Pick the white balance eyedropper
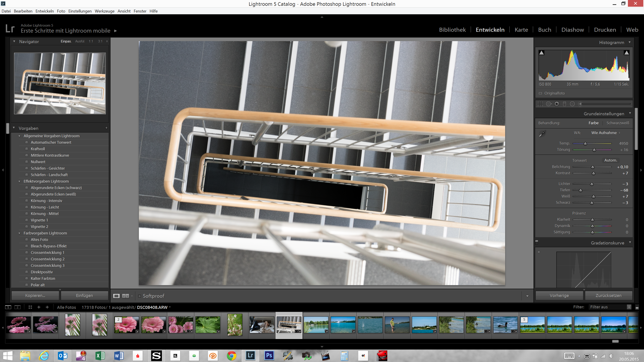644x362 pixels. pos(542,133)
